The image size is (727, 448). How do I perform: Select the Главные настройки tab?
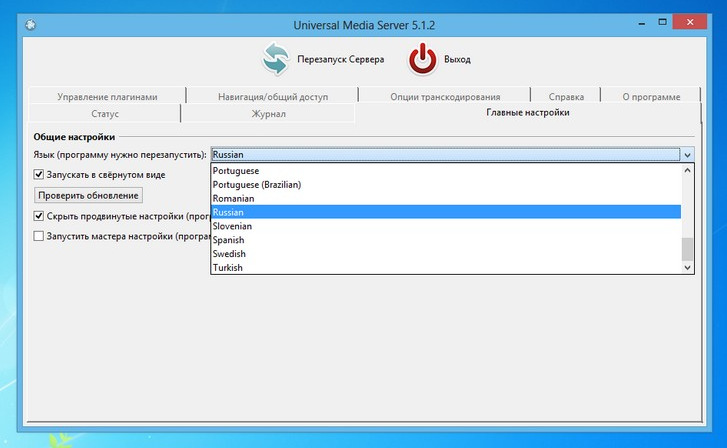[528, 113]
